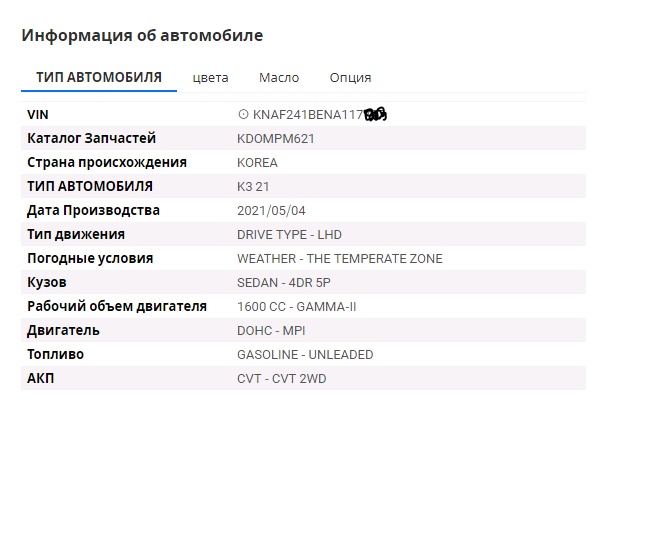
Task: Click the K3 21 vehicle type value
Action: click(x=253, y=186)
